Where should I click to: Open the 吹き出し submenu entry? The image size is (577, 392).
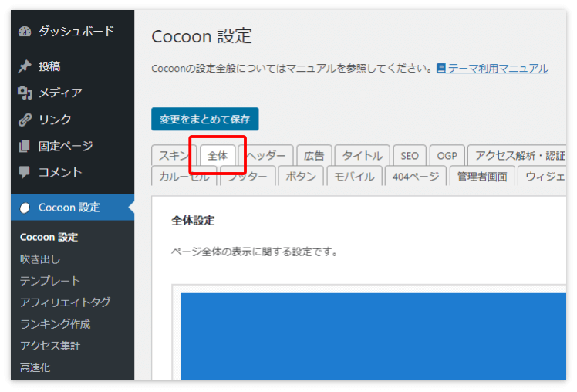[x=40, y=259]
